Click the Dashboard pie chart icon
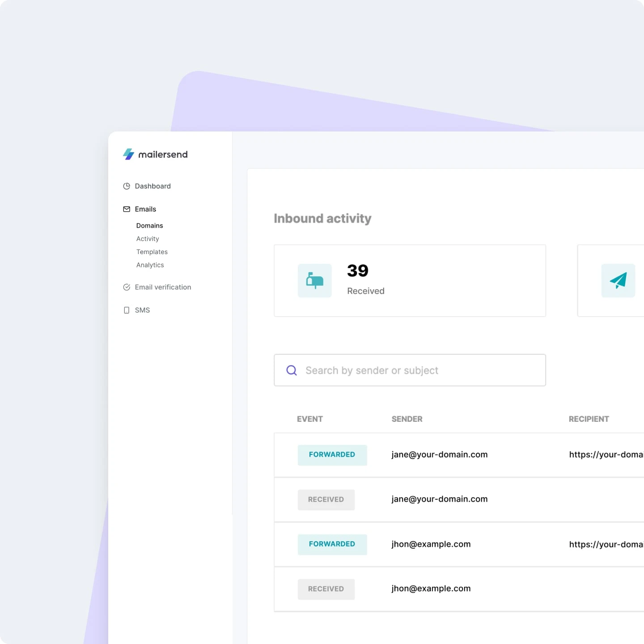Viewport: 644px width, 644px height. click(x=127, y=186)
